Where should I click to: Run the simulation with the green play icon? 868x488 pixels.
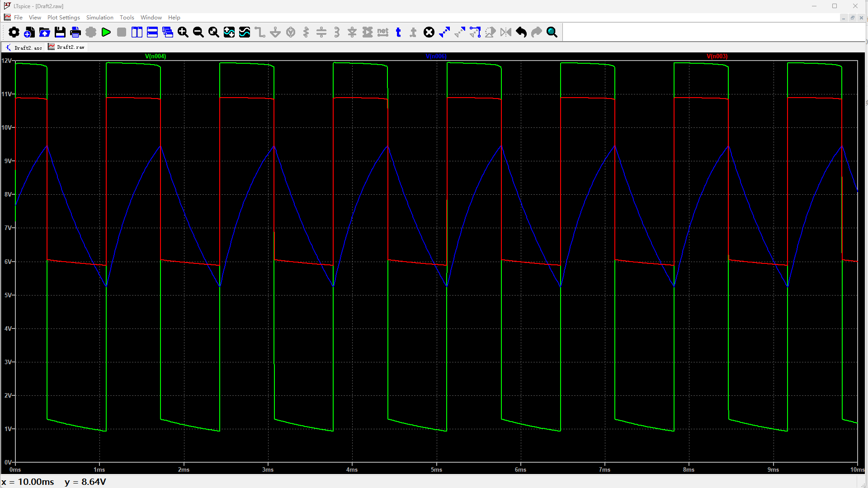[106, 32]
